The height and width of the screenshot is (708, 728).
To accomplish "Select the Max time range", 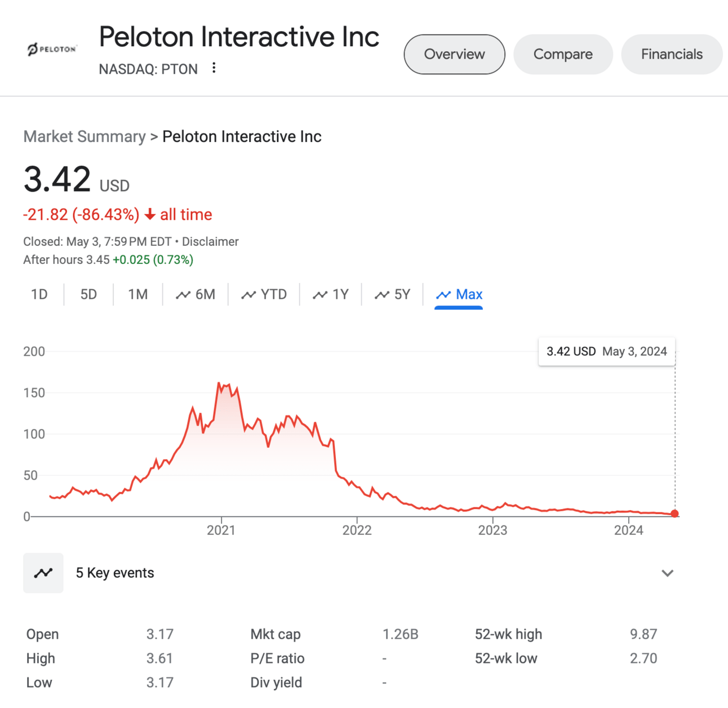I will pos(459,294).
